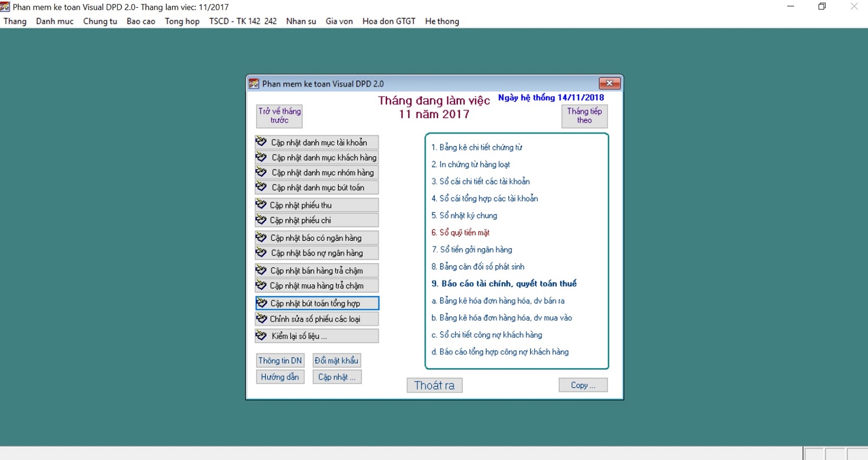Viewport: 868px width, 460px height.
Task: Open the Danh muc menu
Action: tap(55, 21)
